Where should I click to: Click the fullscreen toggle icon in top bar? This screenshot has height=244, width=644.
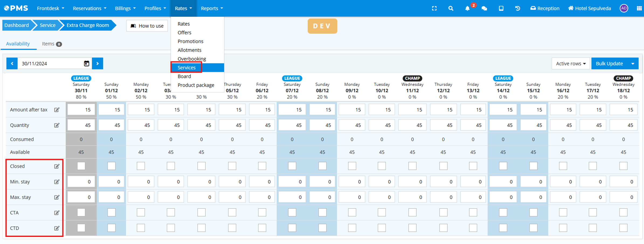pos(434,8)
